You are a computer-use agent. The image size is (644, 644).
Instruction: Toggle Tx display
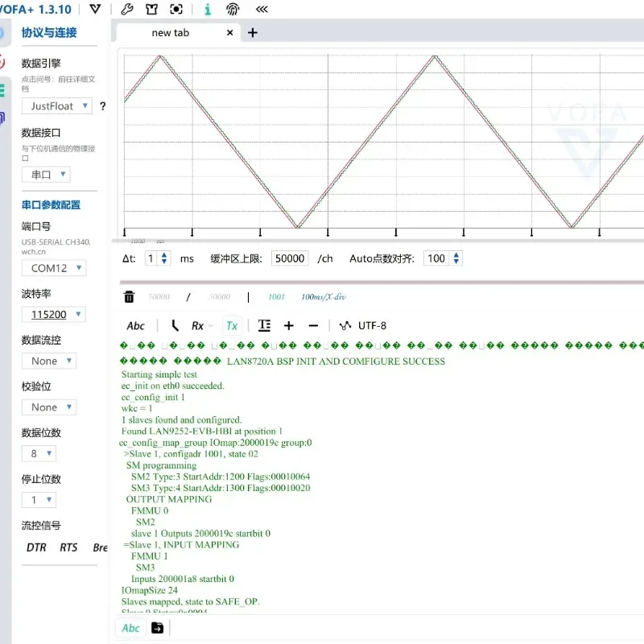pos(232,326)
